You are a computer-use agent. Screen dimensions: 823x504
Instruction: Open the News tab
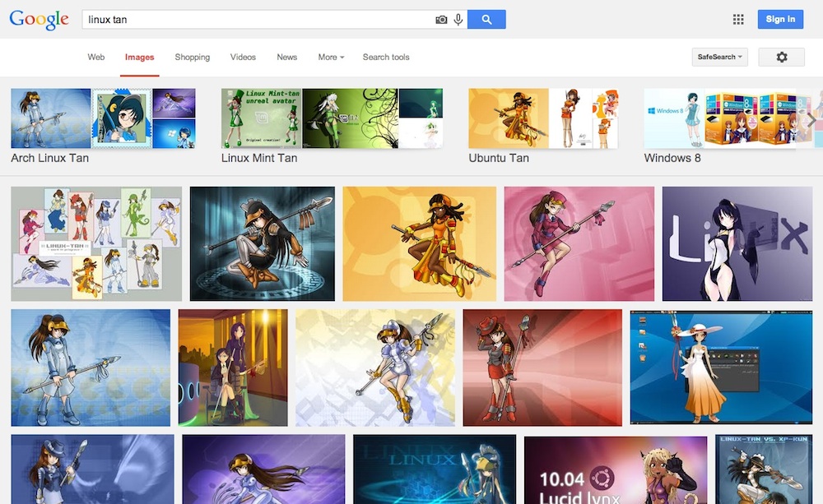[287, 58]
